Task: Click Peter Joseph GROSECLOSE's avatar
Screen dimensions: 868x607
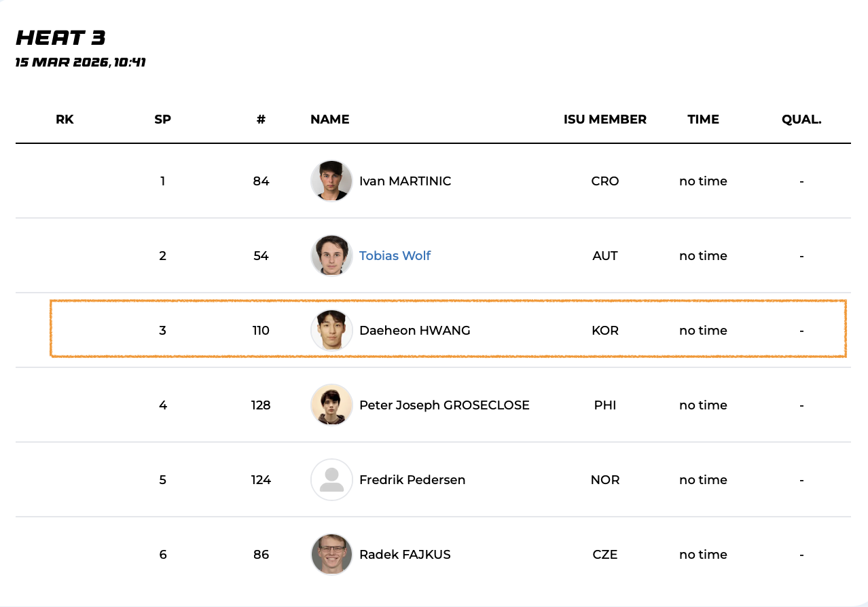Action: pos(331,405)
